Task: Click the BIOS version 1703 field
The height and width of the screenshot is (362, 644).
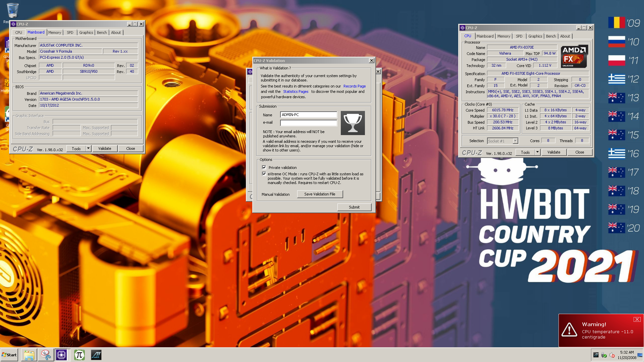Action: (89, 99)
